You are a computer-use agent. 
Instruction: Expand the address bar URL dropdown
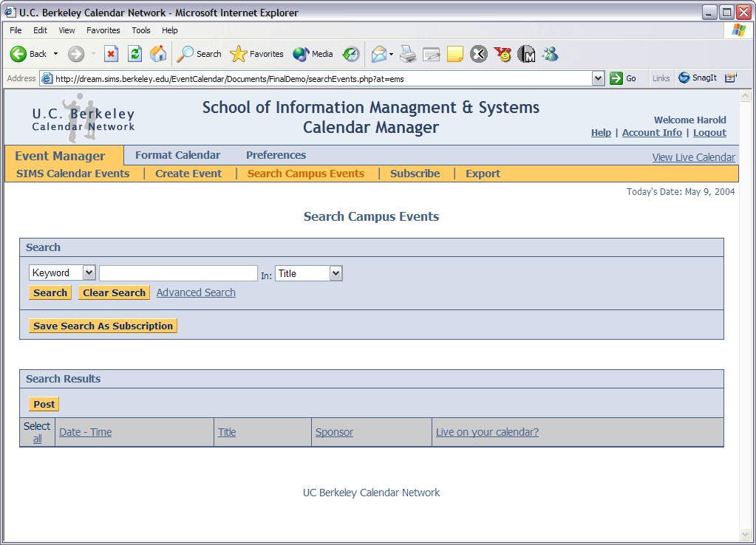click(598, 78)
